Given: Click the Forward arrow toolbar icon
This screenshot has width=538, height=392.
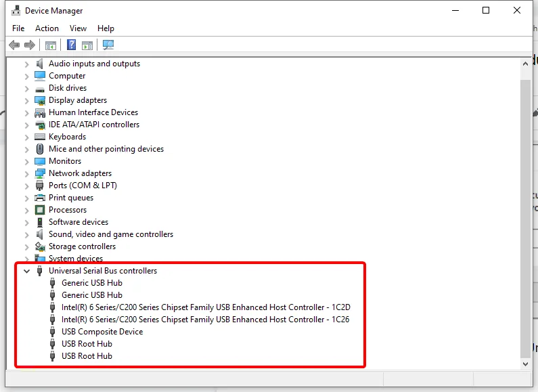Looking at the screenshot, I should pos(30,45).
